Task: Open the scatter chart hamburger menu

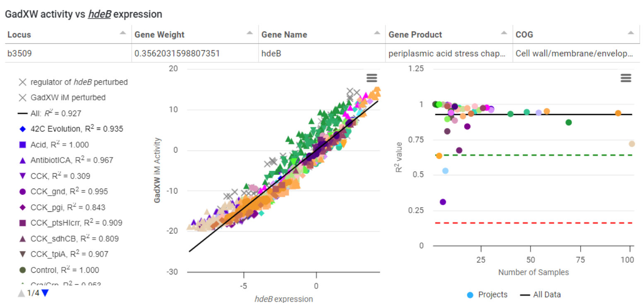Action: (x=372, y=78)
